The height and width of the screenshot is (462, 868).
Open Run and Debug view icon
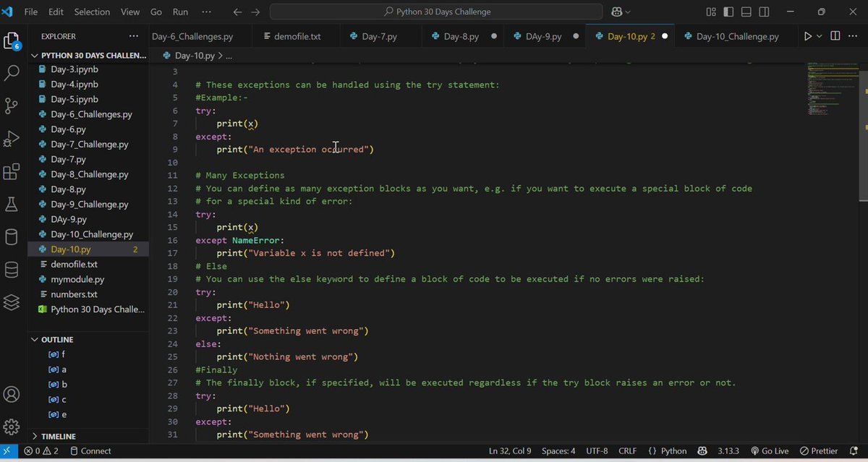click(12, 139)
